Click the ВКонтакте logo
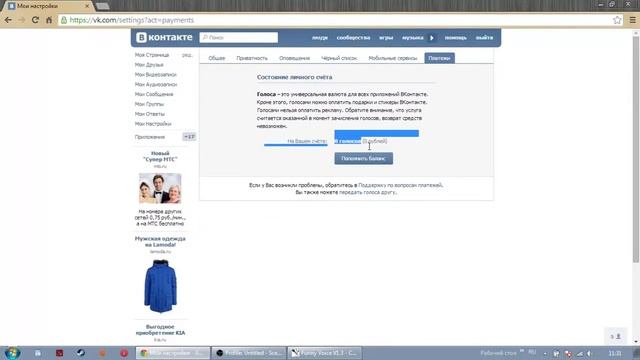 (x=164, y=37)
